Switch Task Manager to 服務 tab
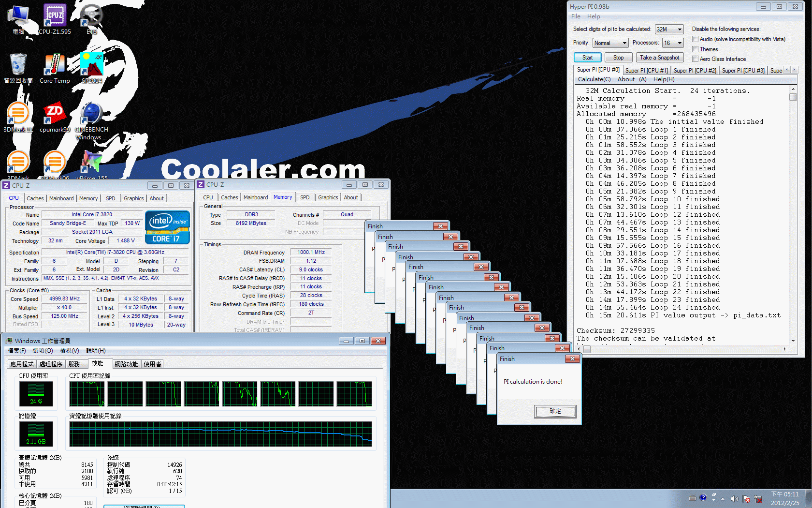This screenshot has height=508, width=812. click(x=74, y=364)
